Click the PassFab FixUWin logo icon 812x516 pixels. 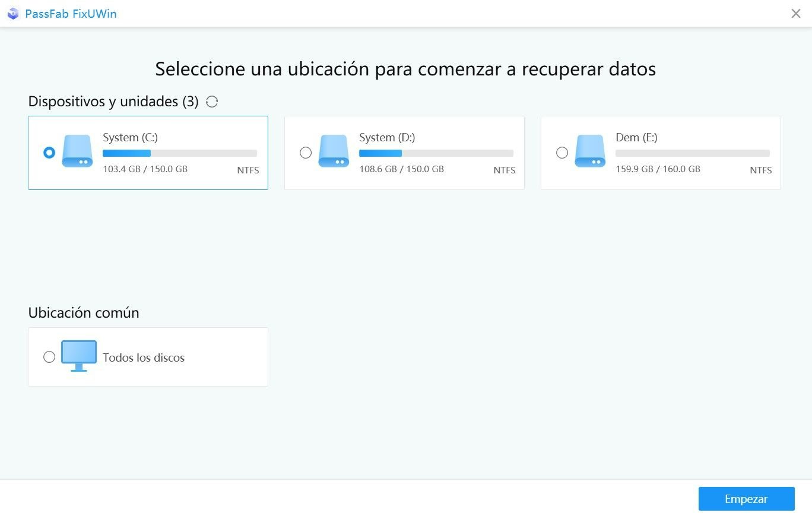point(13,14)
